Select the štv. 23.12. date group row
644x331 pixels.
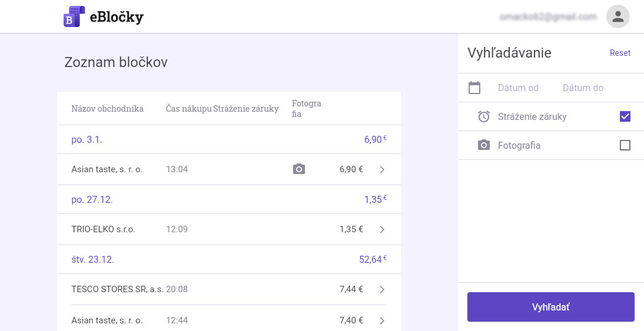(x=228, y=259)
